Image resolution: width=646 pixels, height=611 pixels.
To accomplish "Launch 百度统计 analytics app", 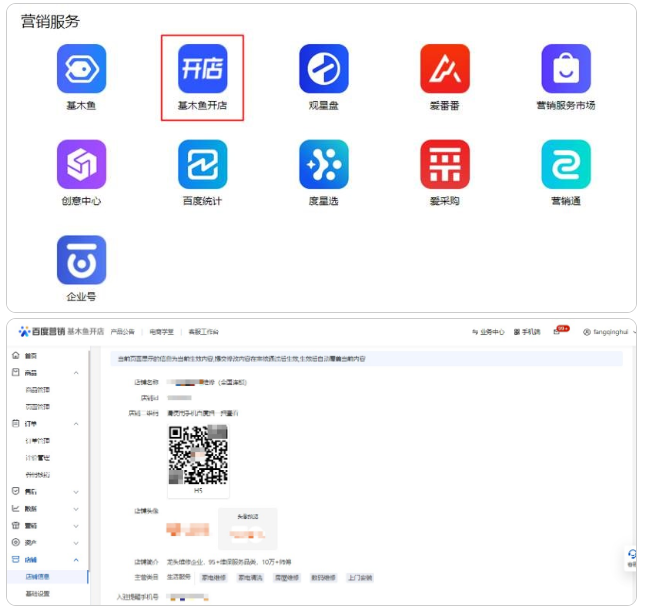I will pos(202,164).
